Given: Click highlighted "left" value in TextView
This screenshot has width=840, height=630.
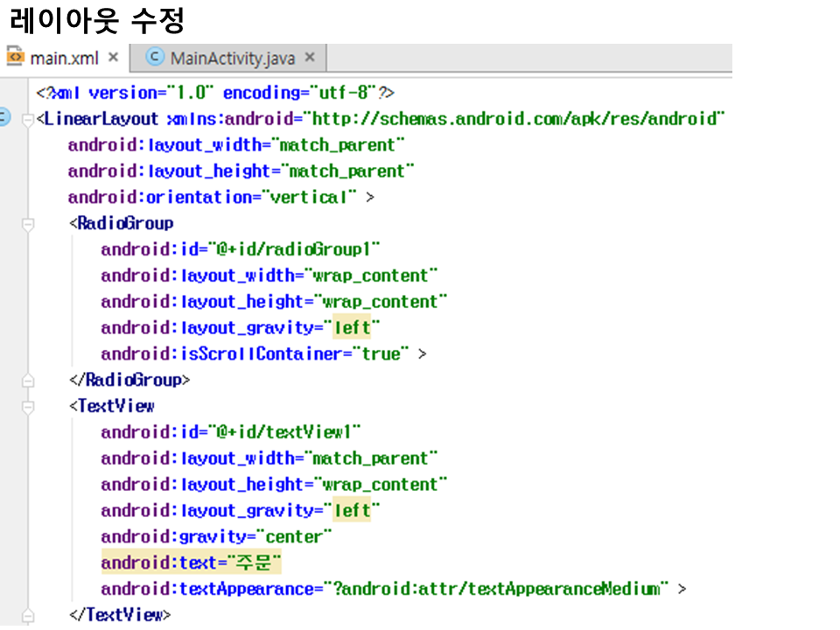Looking at the screenshot, I should pyautogui.click(x=353, y=510).
